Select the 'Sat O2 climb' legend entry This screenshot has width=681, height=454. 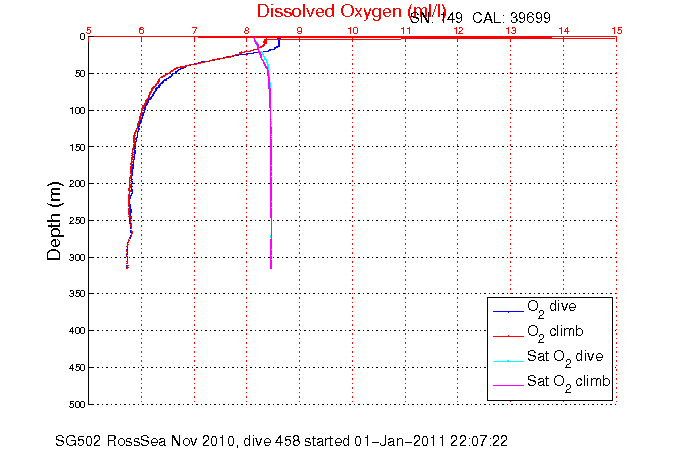click(x=552, y=383)
